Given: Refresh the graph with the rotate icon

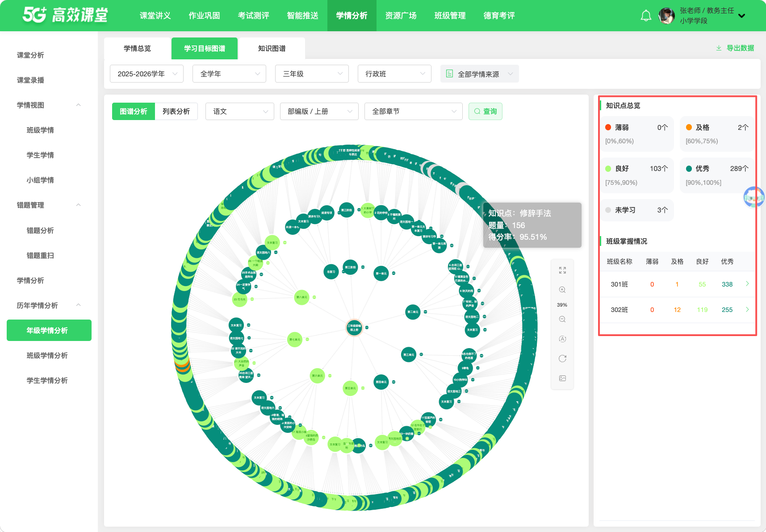Looking at the screenshot, I should [562, 358].
